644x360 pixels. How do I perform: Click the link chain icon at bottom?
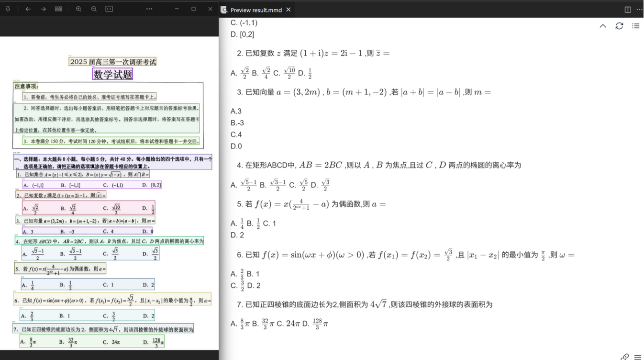pos(625,357)
